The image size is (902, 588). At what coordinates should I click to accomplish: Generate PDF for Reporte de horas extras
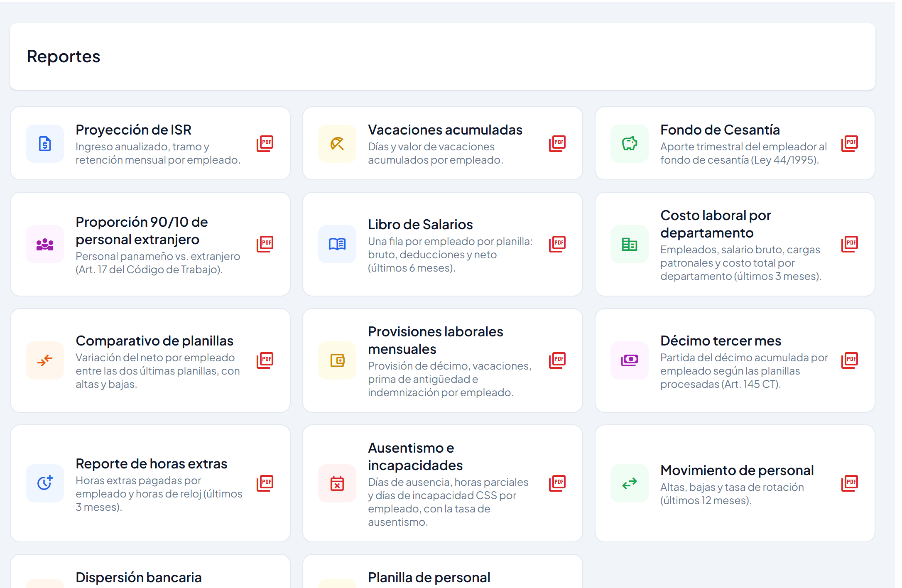[x=265, y=483]
